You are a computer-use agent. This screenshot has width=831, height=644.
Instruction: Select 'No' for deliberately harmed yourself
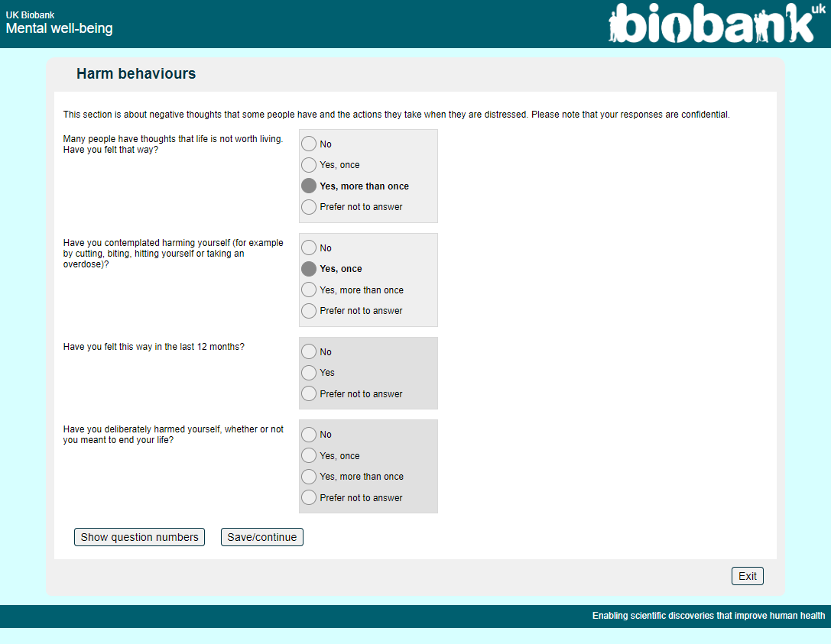(309, 435)
